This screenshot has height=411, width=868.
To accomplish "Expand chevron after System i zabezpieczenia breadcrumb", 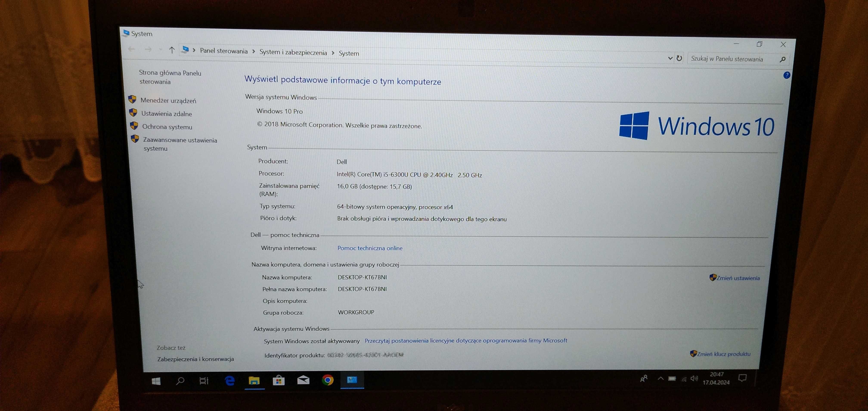I will 333,53.
